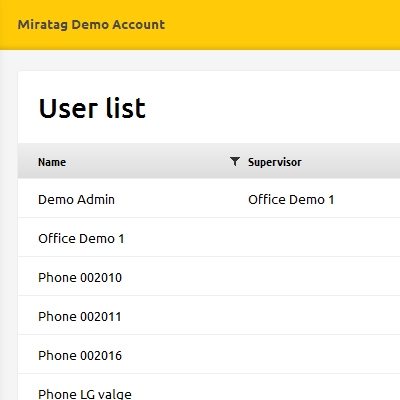Sort by the Supervisor column header
The width and height of the screenshot is (400, 400).
pyautogui.click(x=275, y=162)
